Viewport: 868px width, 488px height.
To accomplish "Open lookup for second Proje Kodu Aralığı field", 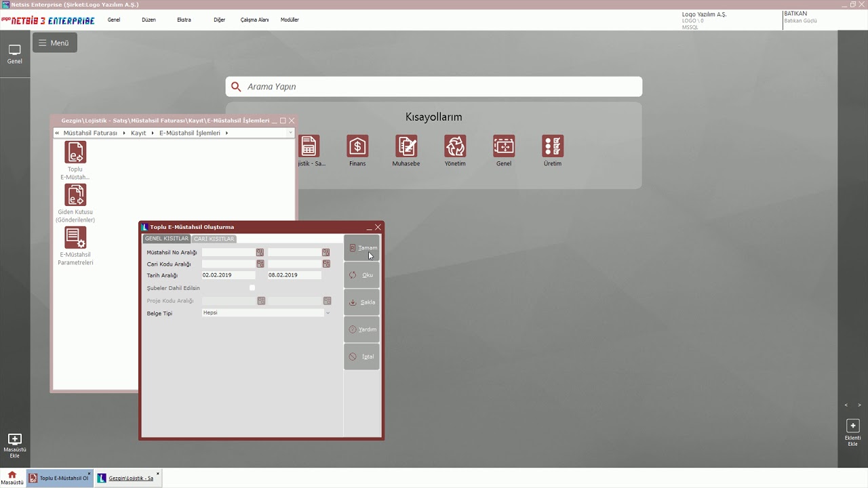I will pos(328,300).
